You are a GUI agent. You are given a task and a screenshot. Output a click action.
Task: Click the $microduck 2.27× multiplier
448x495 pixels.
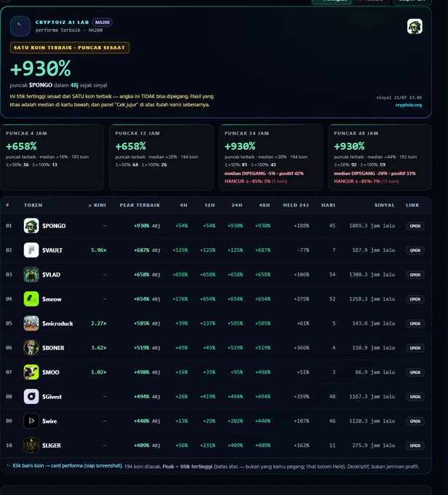click(x=98, y=323)
